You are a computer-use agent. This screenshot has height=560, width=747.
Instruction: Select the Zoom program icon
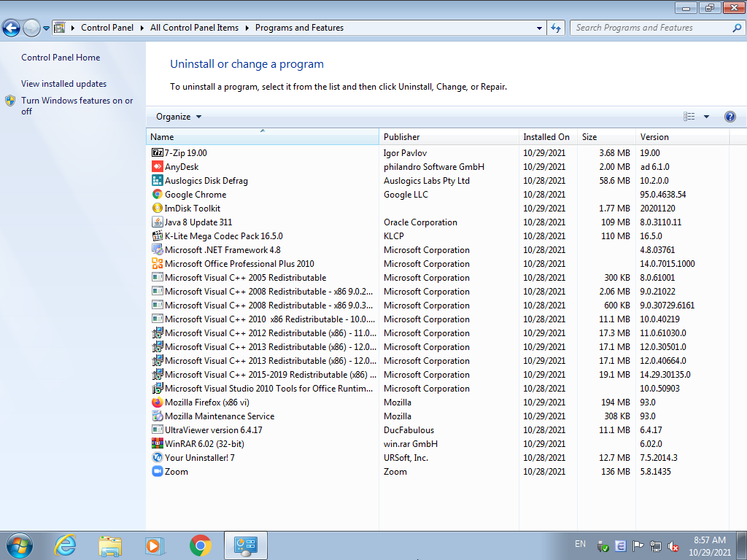pyautogui.click(x=157, y=472)
